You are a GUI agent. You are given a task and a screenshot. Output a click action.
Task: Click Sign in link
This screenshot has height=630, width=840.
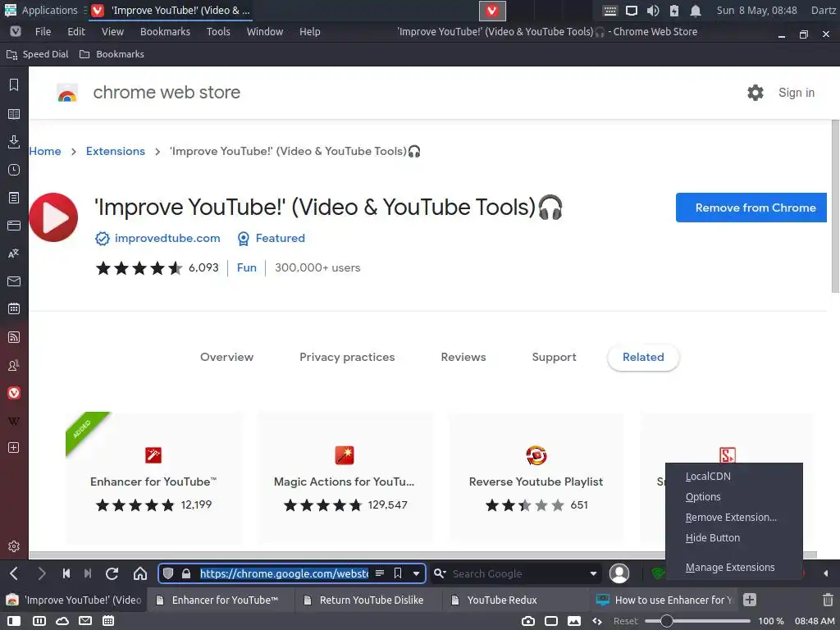coord(796,93)
